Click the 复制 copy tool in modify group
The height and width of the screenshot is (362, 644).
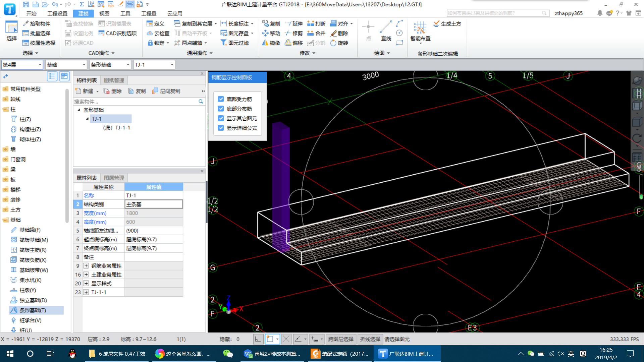(271, 23)
